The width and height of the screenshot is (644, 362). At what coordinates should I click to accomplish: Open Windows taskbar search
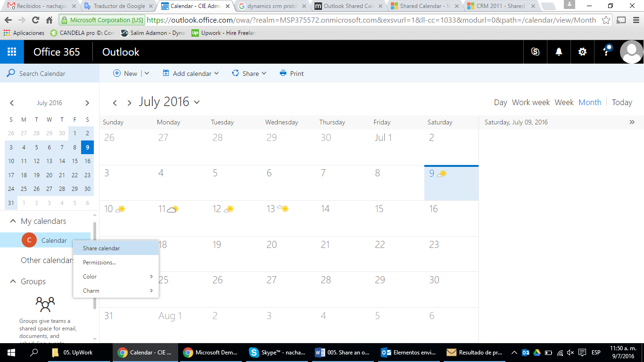point(34,353)
